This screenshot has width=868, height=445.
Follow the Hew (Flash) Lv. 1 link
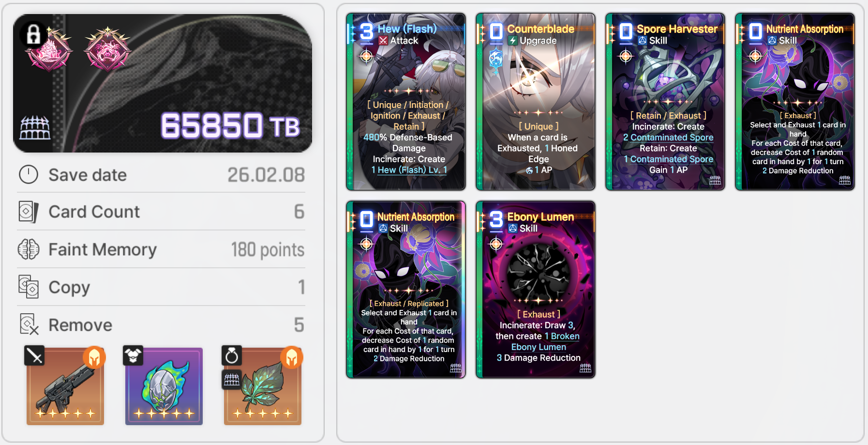(409, 170)
